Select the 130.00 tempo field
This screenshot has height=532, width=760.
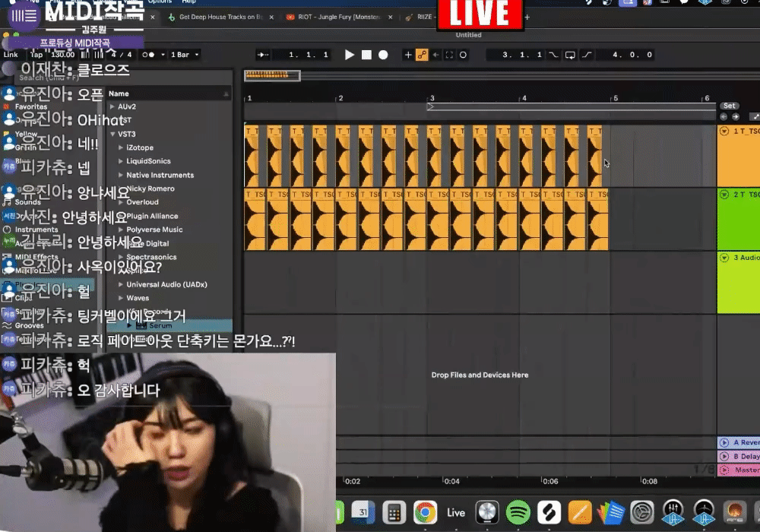[x=63, y=55]
